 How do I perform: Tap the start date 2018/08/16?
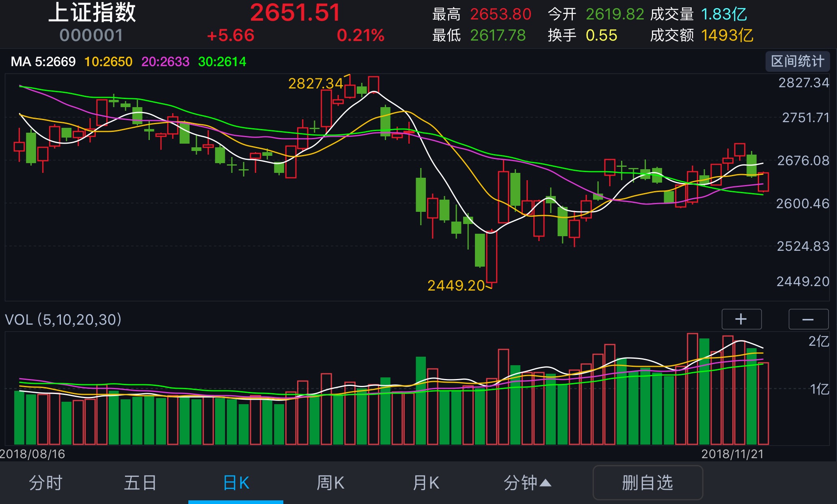click(x=32, y=454)
